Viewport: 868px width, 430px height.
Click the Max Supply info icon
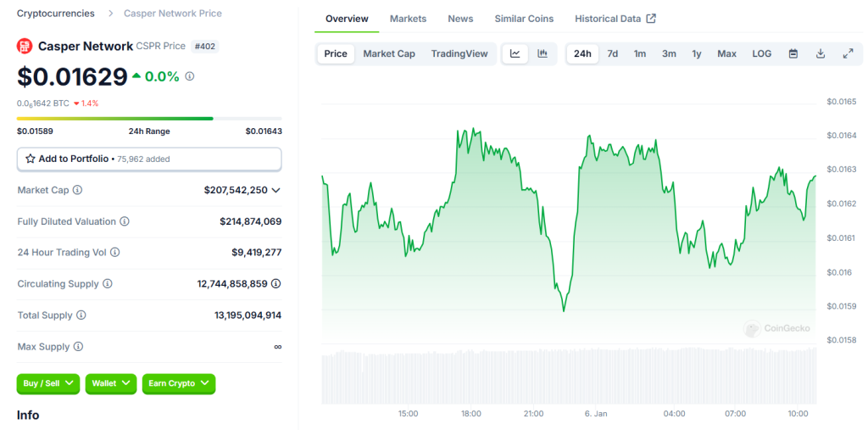(78, 347)
